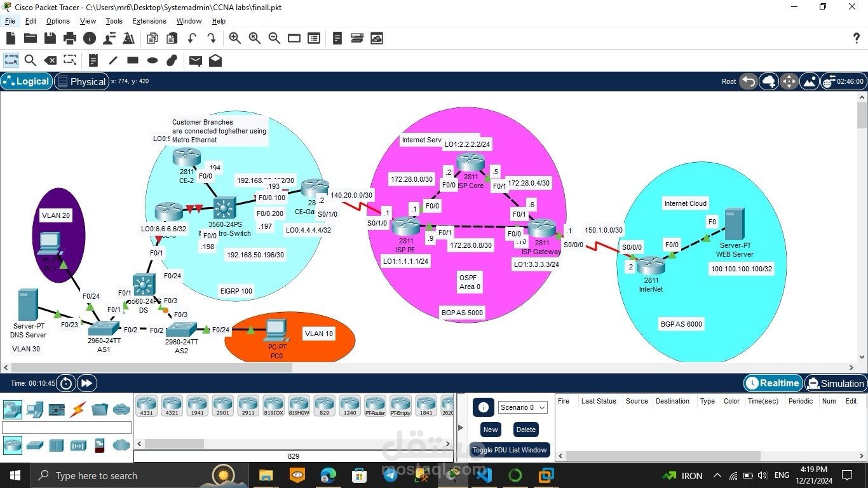Open the File menu
Viewport: 868px width, 488px height.
pyautogui.click(x=10, y=21)
